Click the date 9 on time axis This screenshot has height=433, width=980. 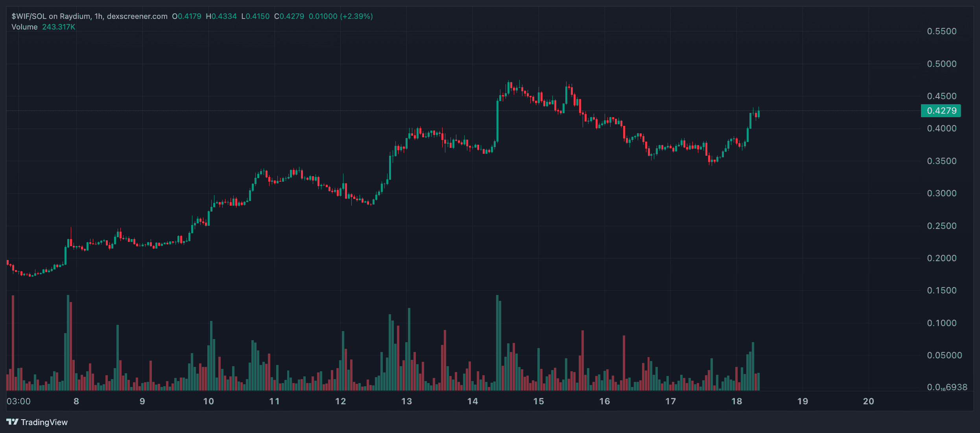click(x=142, y=401)
